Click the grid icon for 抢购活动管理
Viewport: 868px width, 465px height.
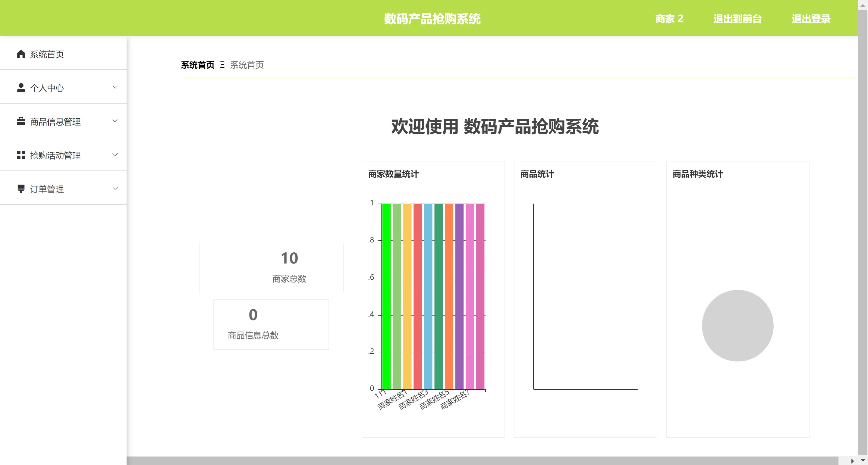click(21, 155)
